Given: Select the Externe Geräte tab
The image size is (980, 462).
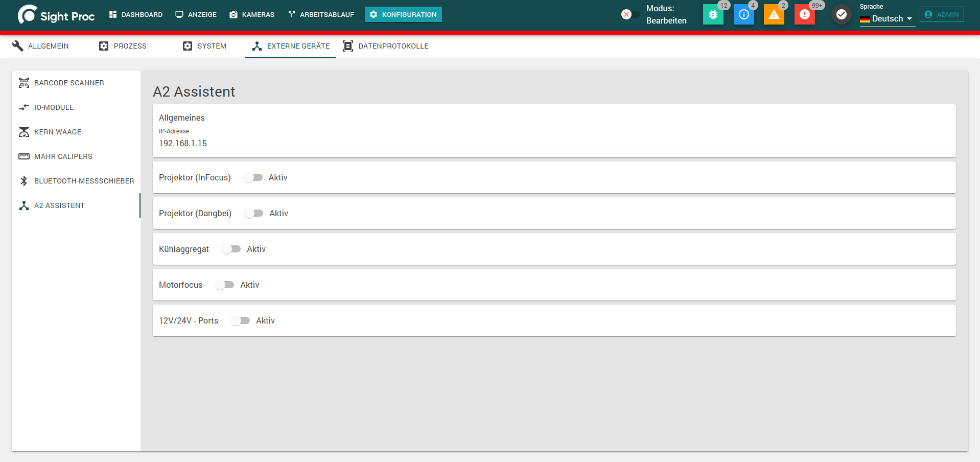Looking at the screenshot, I should tap(290, 46).
